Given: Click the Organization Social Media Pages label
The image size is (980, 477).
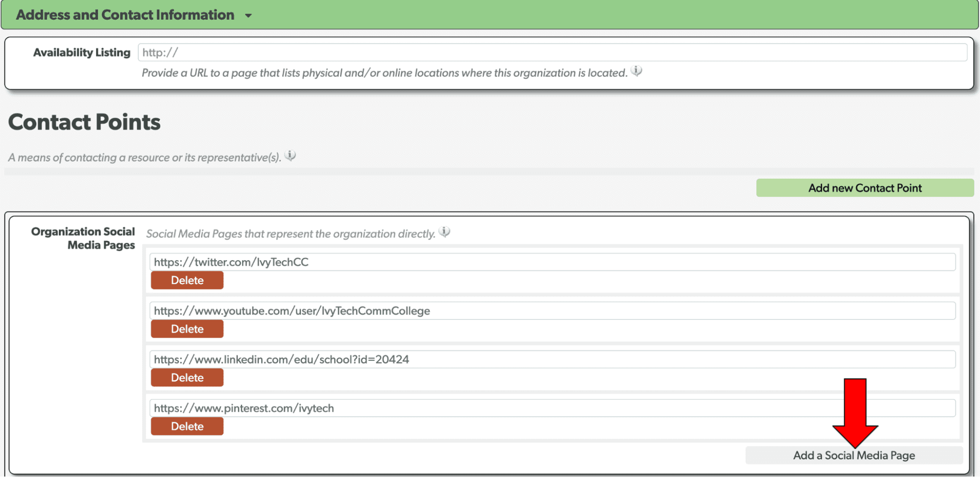Looking at the screenshot, I should [x=83, y=238].
